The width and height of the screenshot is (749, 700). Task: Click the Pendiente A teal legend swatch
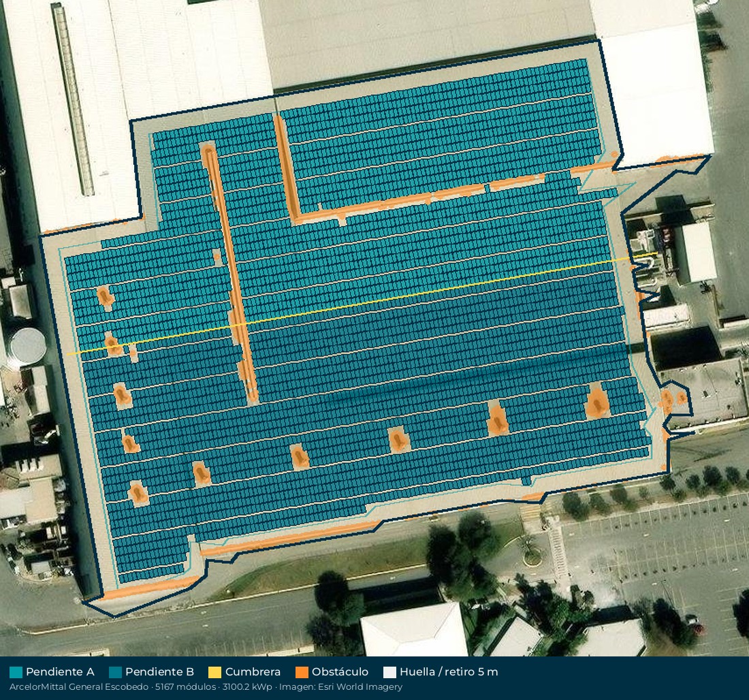click(16, 672)
